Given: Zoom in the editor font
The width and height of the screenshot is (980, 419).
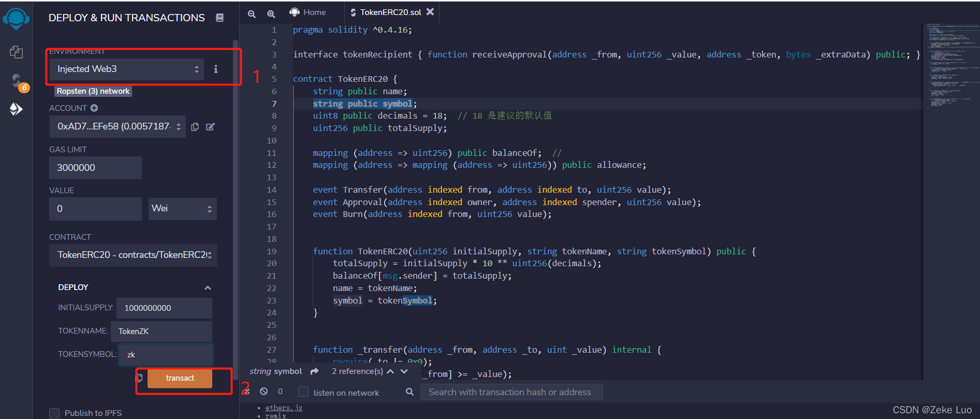Looking at the screenshot, I should coord(271,14).
